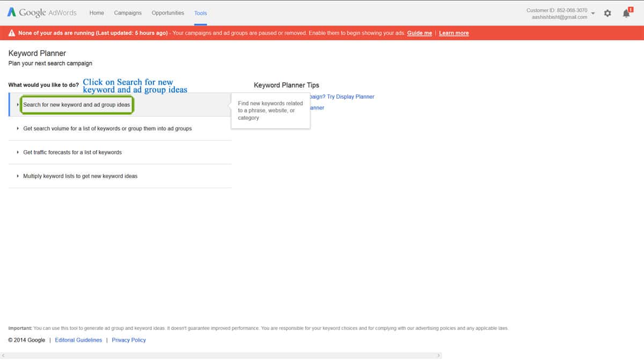Switch to the Campaigns tab
Screen dimensions: 644x362
[128, 13]
